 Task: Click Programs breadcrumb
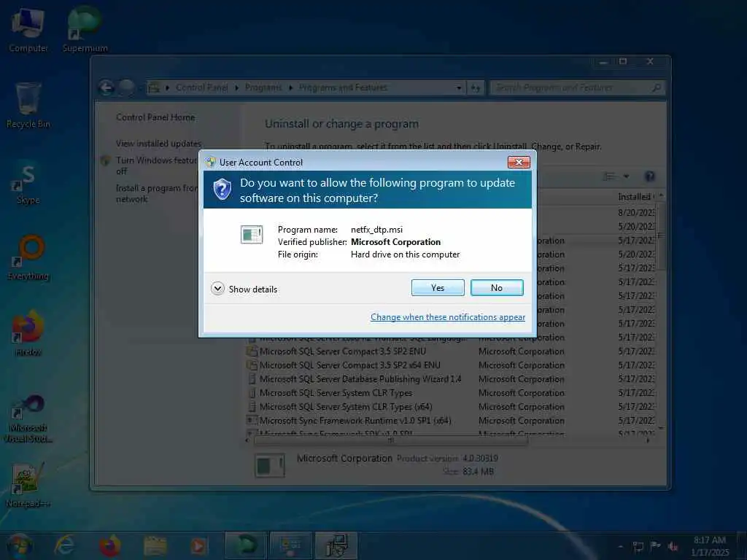click(x=263, y=87)
